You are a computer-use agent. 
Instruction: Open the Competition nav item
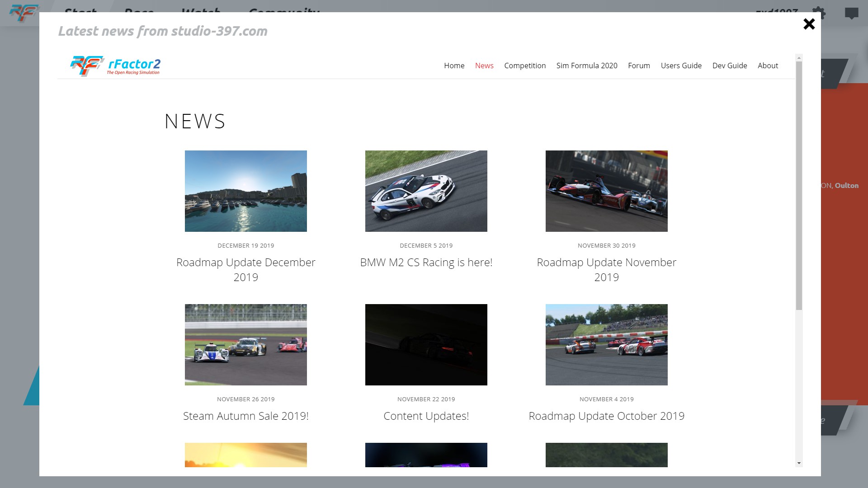525,66
